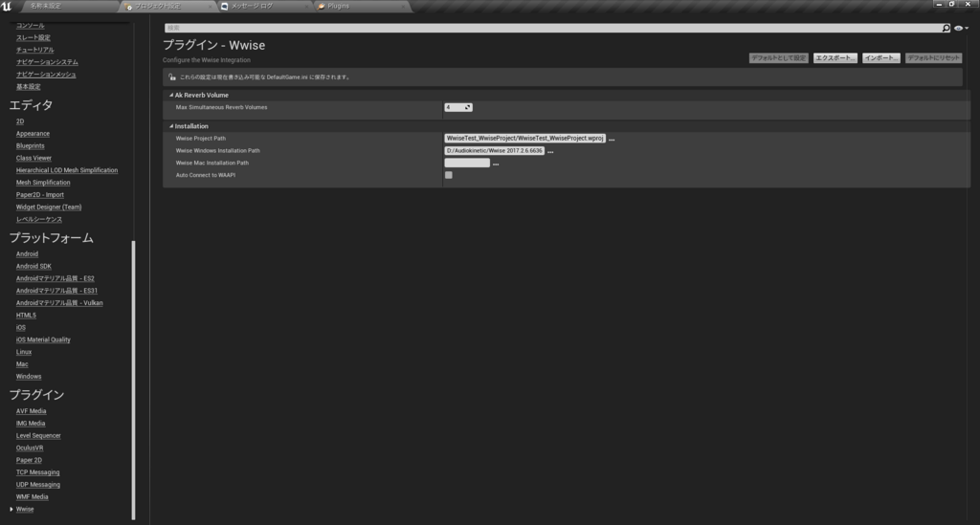Click the デフォルトとして設定 button
Image resolution: width=980 pixels, height=525 pixels.
779,58
